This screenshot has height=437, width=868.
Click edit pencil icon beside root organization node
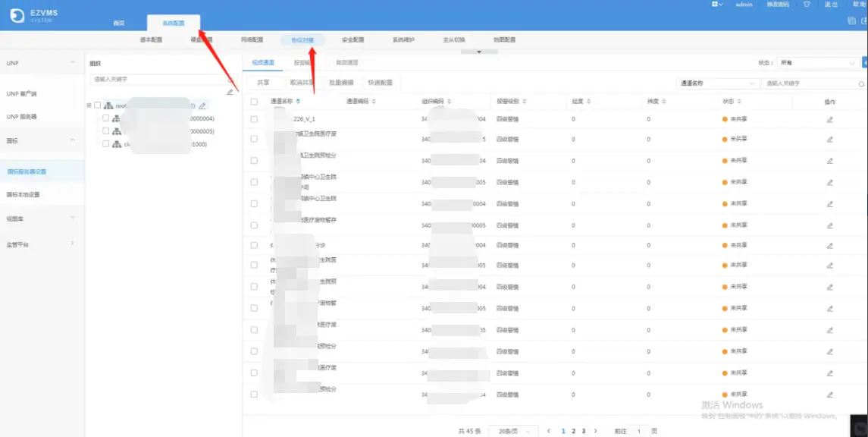(x=202, y=105)
